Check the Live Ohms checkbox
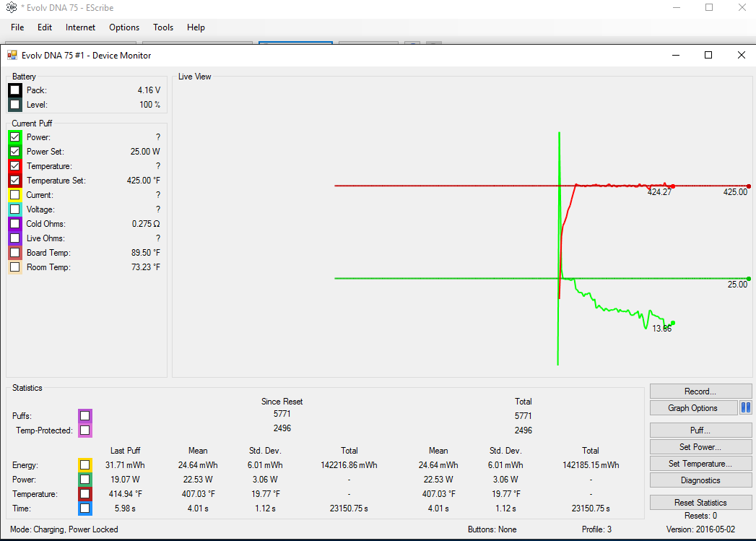 click(x=15, y=238)
